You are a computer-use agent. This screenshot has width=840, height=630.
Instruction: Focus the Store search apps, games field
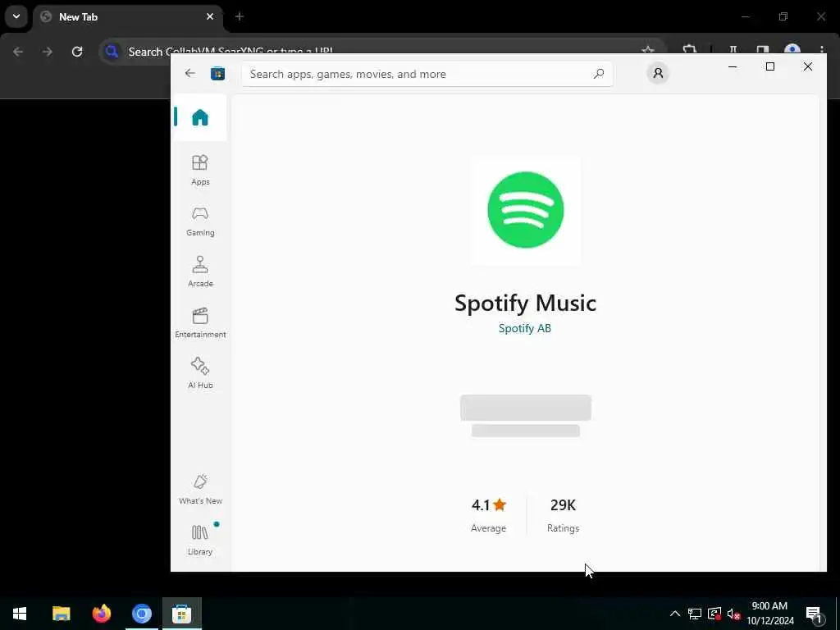427,74
